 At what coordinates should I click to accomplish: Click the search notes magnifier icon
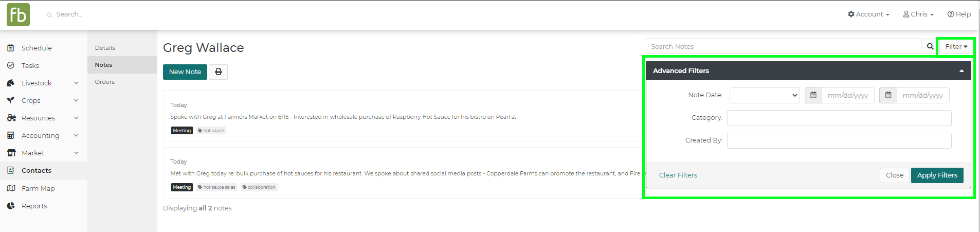(930, 46)
